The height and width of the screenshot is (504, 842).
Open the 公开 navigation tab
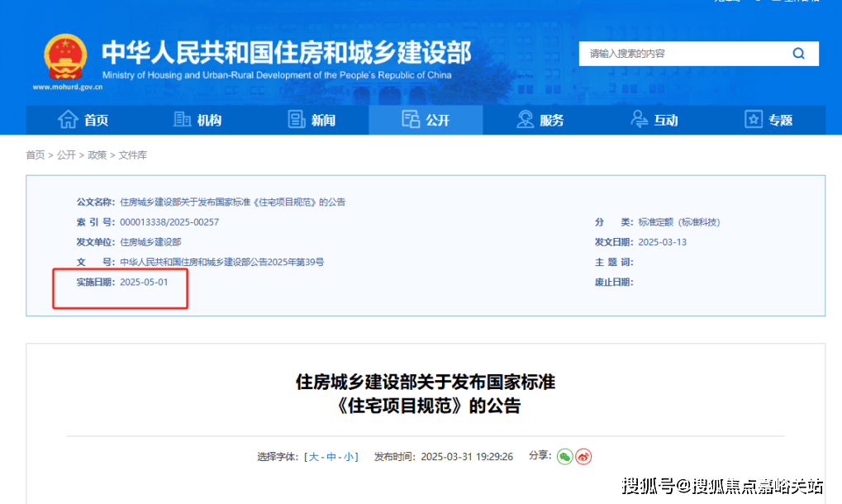[x=426, y=120]
